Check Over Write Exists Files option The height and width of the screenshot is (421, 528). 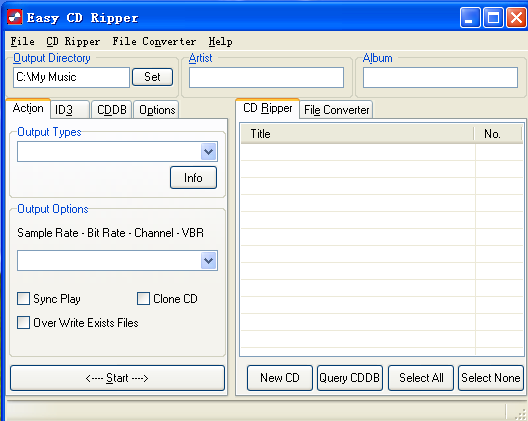pyautogui.click(x=23, y=323)
